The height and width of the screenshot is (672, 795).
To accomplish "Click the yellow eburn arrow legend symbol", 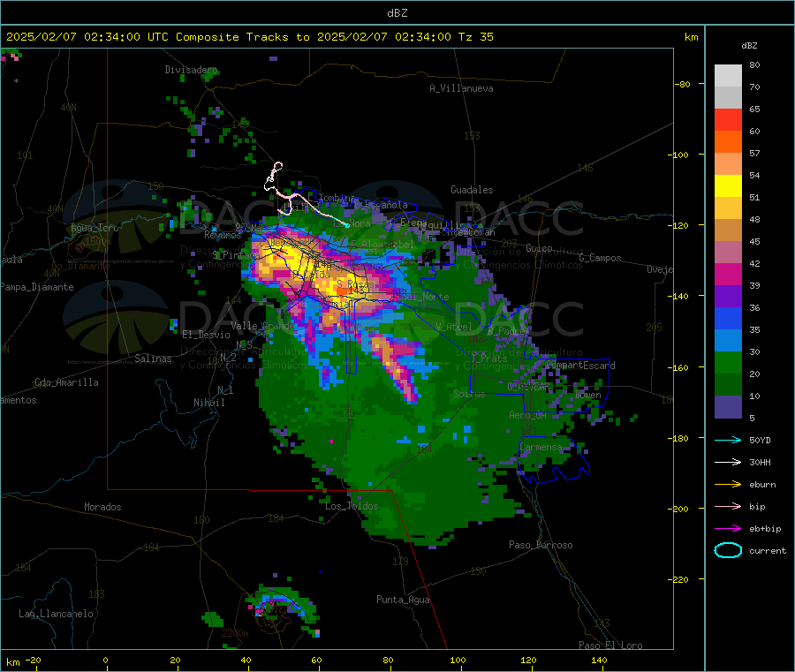I will coord(728,485).
